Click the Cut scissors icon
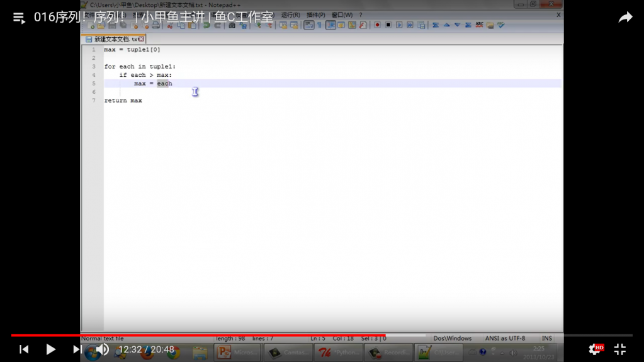Viewport: 644px width, 362px height. (x=170, y=25)
